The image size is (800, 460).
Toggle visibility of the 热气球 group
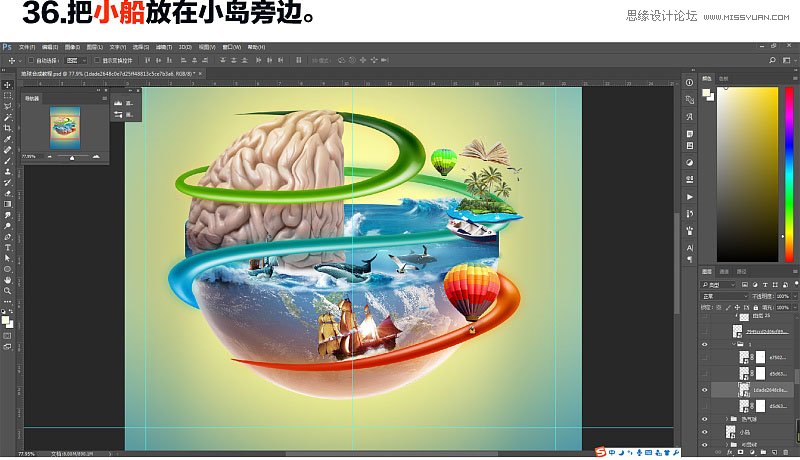coord(705,419)
